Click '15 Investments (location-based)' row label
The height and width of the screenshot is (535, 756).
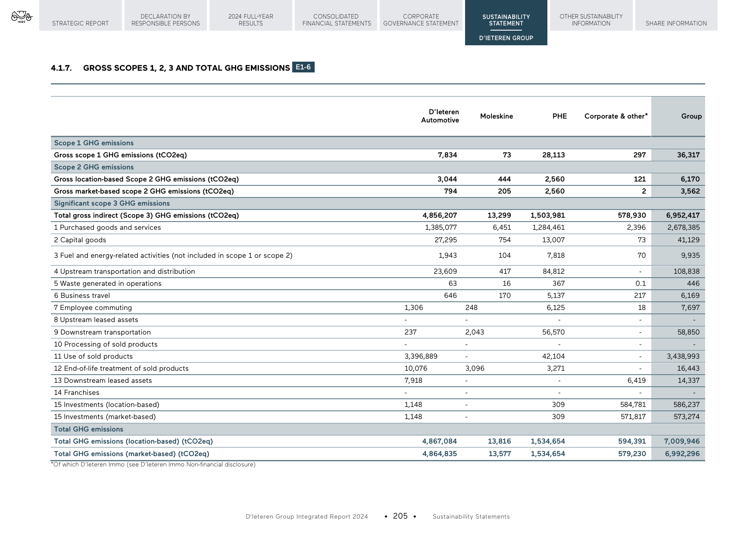(x=106, y=404)
